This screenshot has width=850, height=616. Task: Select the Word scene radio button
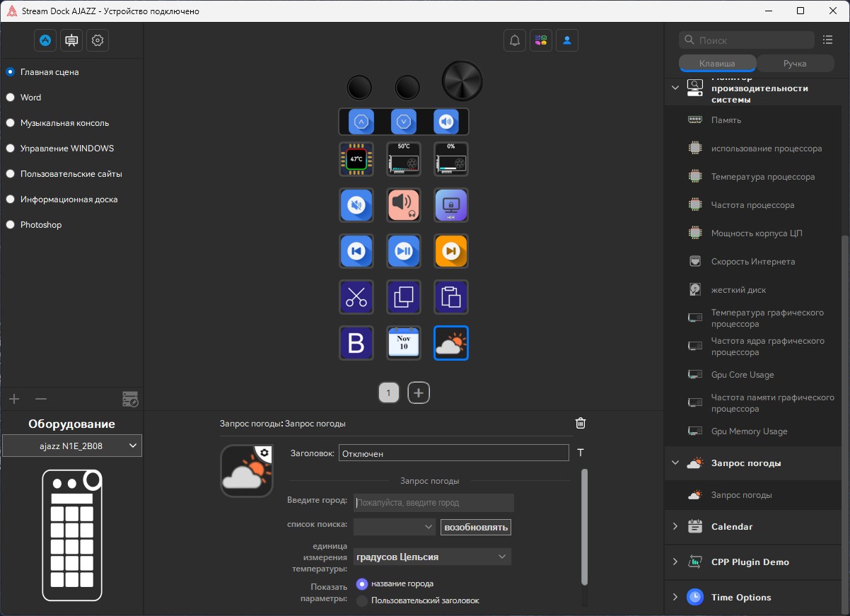(x=11, y=98)
